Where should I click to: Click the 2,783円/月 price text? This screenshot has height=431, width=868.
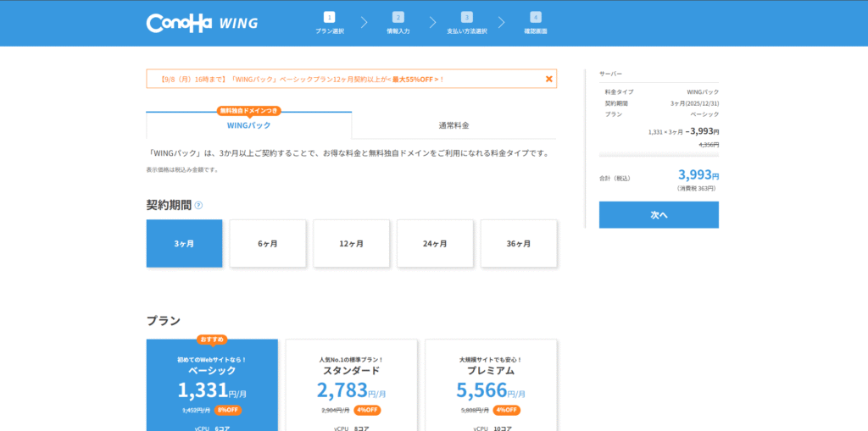[352, 390]
